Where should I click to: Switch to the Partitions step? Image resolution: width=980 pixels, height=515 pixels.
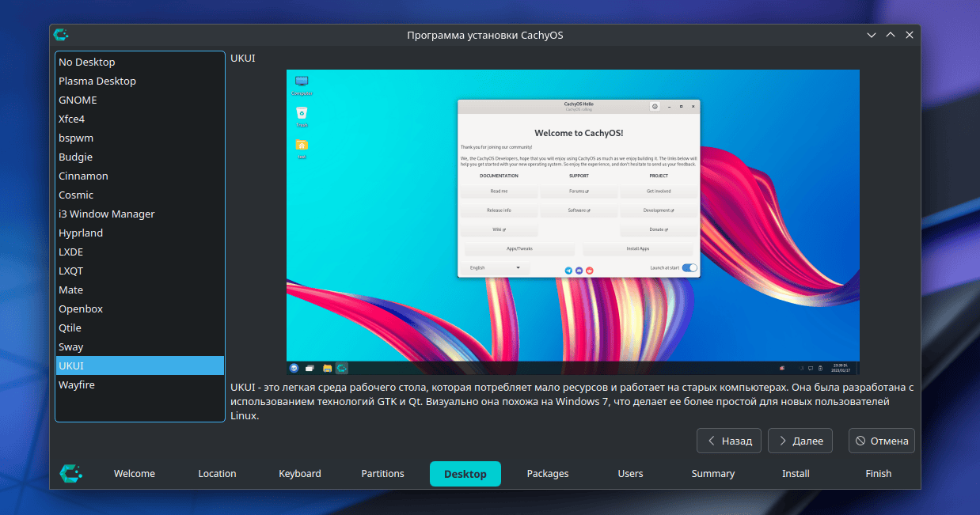(382, 473)
